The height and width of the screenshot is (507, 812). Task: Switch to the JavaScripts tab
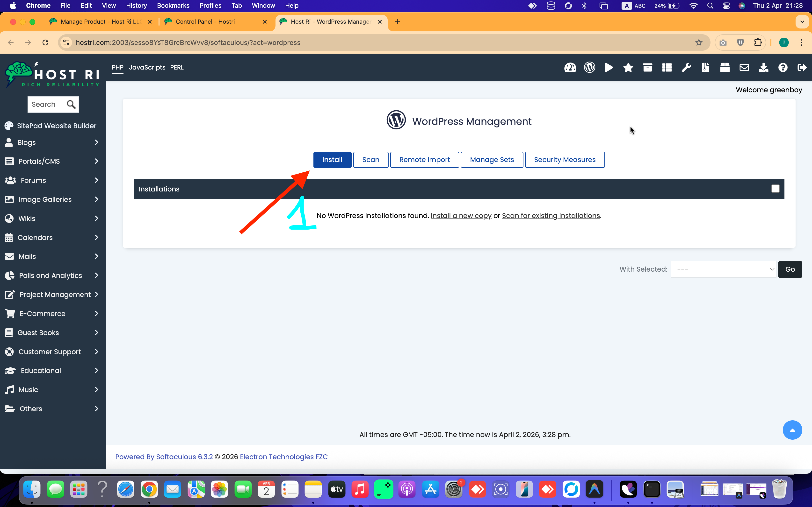(147, 67)
